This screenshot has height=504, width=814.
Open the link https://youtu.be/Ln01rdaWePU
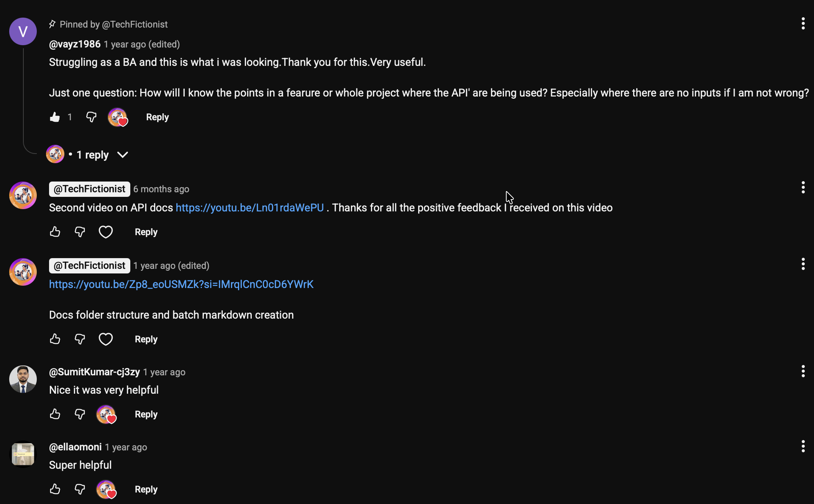click(x=249, y=208)
